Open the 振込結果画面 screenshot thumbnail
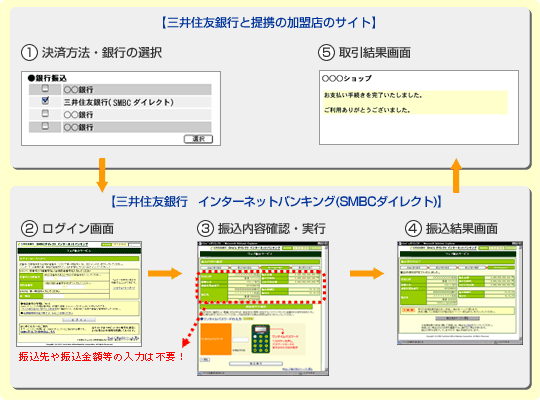 (460, 293)
